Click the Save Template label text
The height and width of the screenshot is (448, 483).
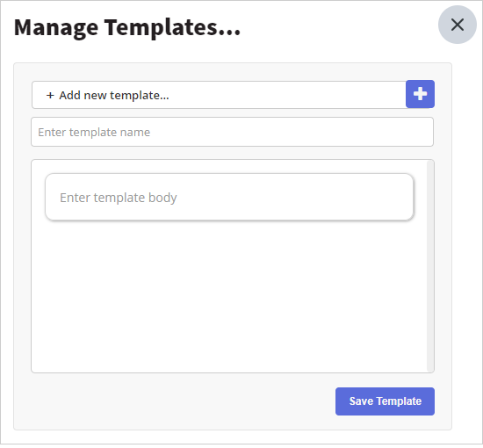(385, 401)
